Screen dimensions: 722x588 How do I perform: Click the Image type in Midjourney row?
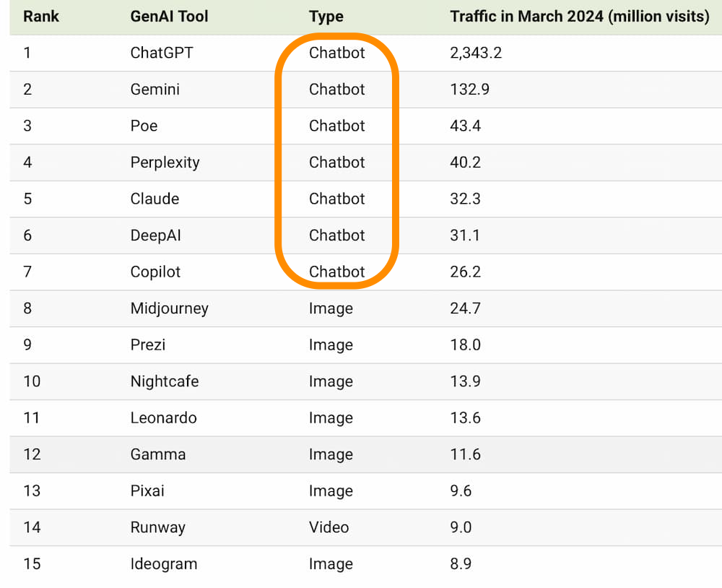click(x=331, y=308)
